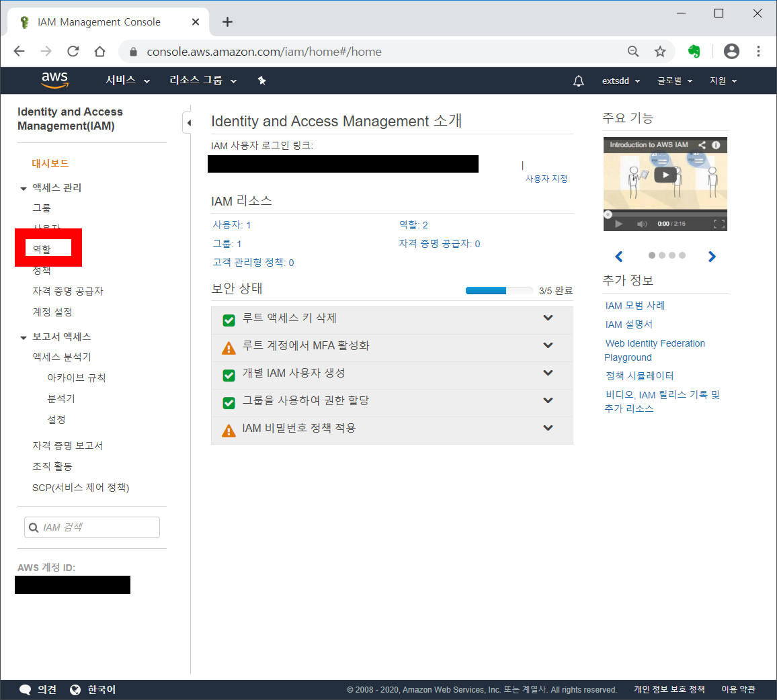Open 액세스 분석기 in the sidebar
Viewport: 777px width, 700px height.
click(x=61, y=357)
